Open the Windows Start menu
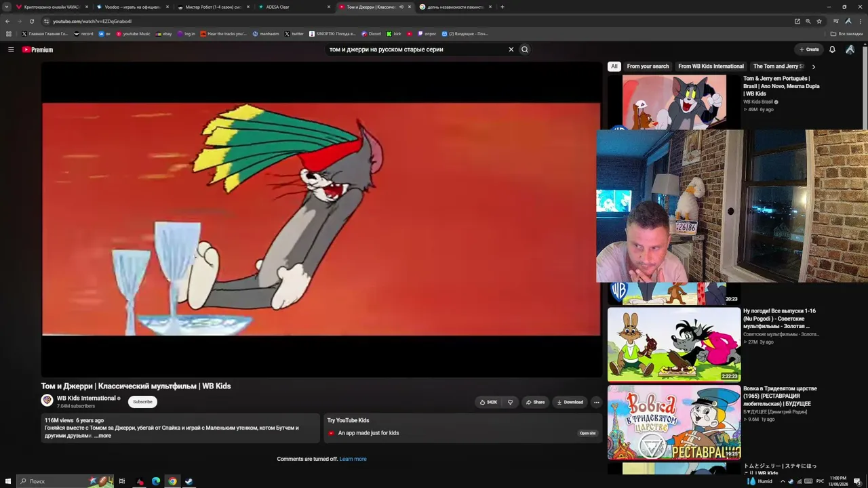Image resolution: width=868 pixels, height=488 pixels. point(8,481)
